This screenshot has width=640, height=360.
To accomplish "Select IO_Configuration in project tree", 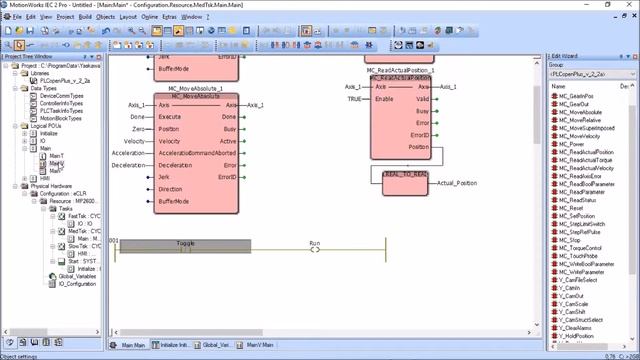I will coord(77,284).
